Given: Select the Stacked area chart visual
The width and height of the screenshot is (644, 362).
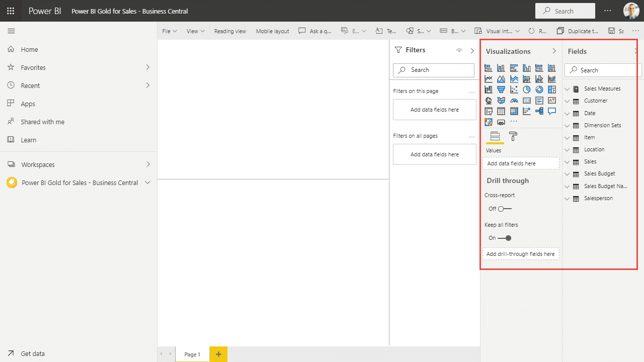Looking at the screenshot, I should 514,79.
